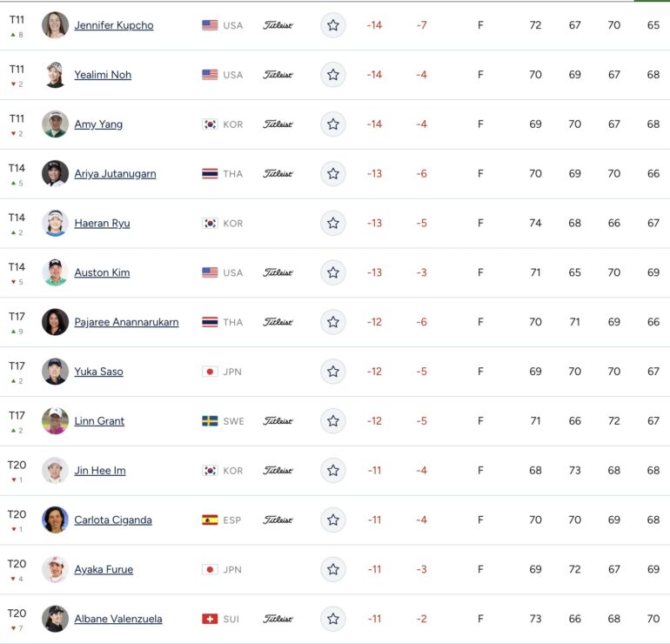
Task: Click Spain flag icon for Carlota Ciganda
Action: 210,520
